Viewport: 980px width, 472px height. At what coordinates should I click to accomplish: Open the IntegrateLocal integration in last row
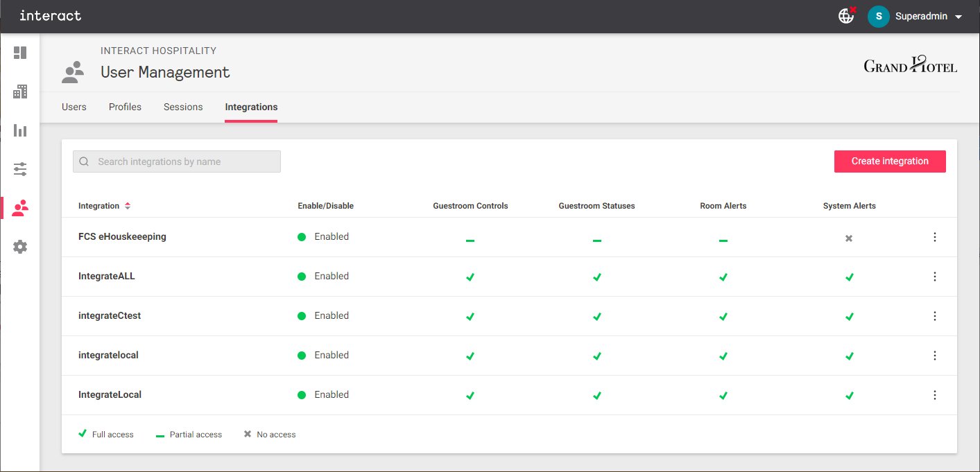pyautogui.click(x=110, y=394)
